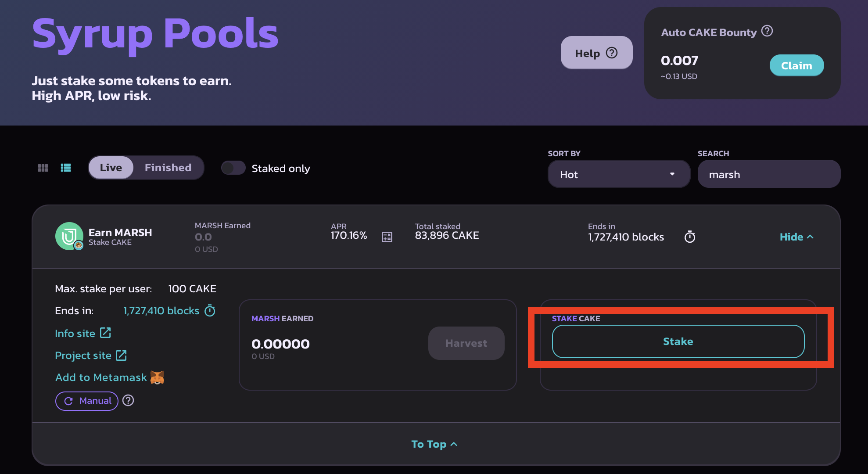
Task: Open the APR calculator icon
Action: (387, 237)
